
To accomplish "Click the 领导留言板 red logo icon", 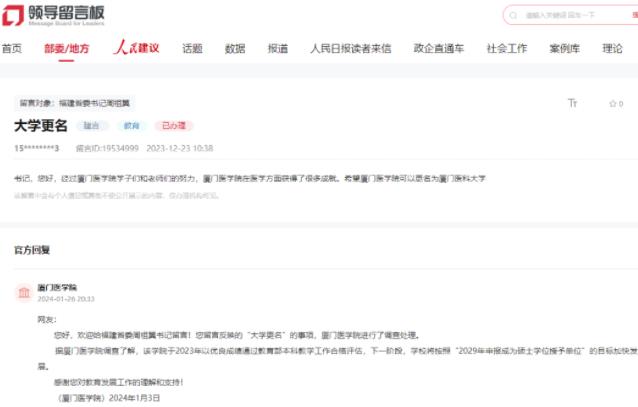I will [13, 15].
